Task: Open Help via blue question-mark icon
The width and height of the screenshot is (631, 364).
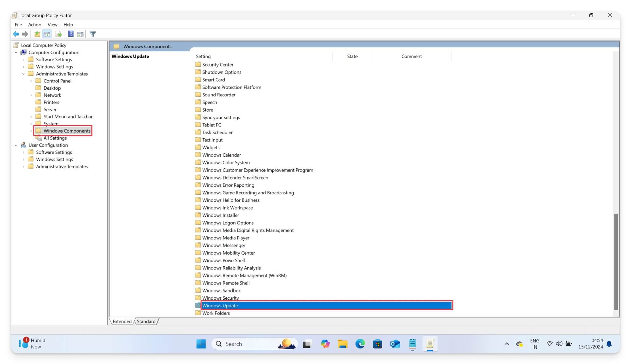Action: [71, 34]
